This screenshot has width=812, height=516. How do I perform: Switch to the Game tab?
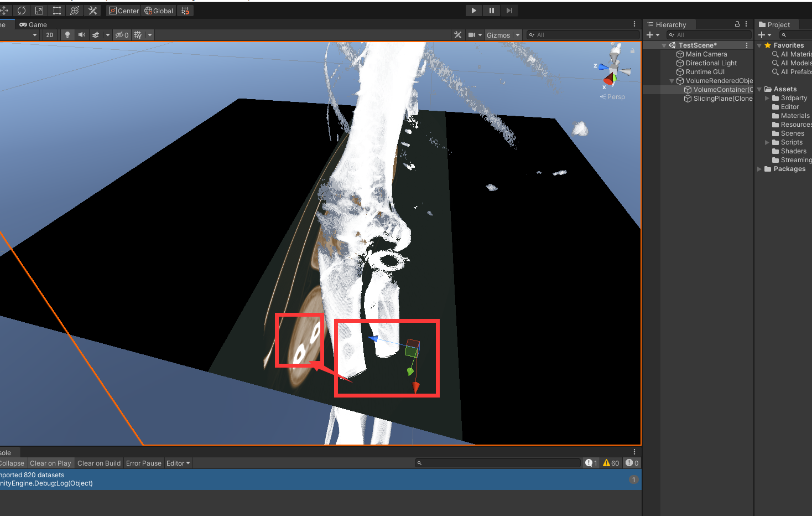tap(33, 24)
